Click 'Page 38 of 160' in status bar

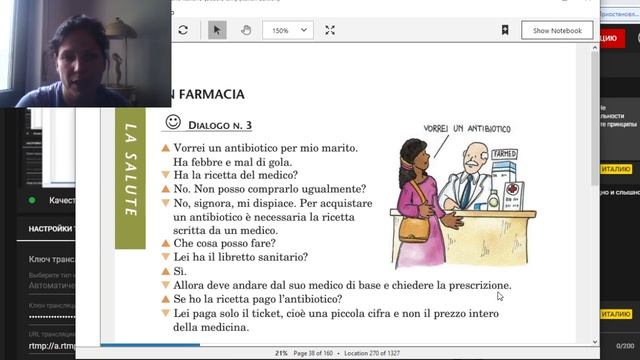tap(313, 353)
